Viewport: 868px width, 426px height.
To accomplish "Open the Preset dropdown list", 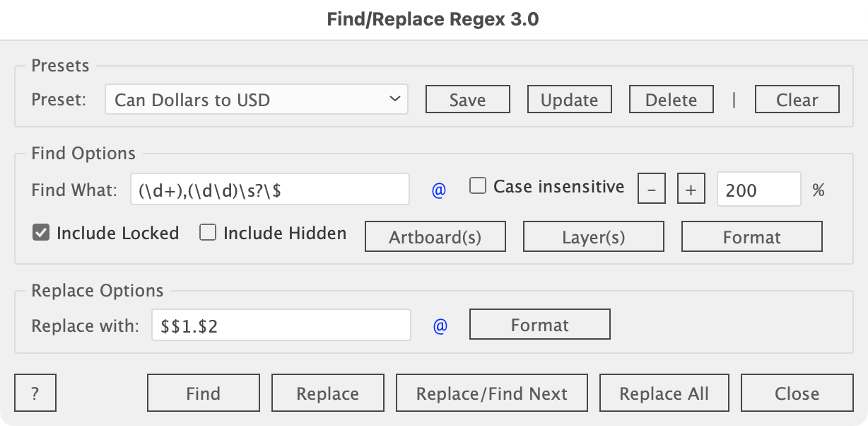I will click(256, 100).
